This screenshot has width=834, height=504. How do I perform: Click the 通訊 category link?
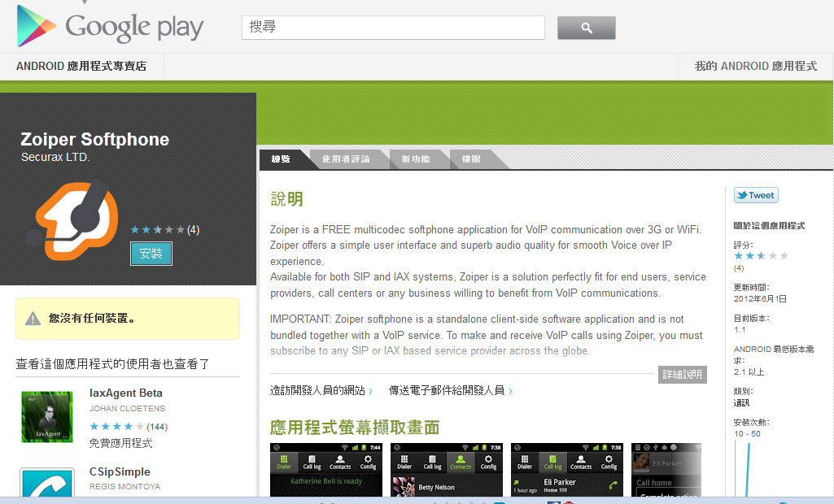pos(741,403)
